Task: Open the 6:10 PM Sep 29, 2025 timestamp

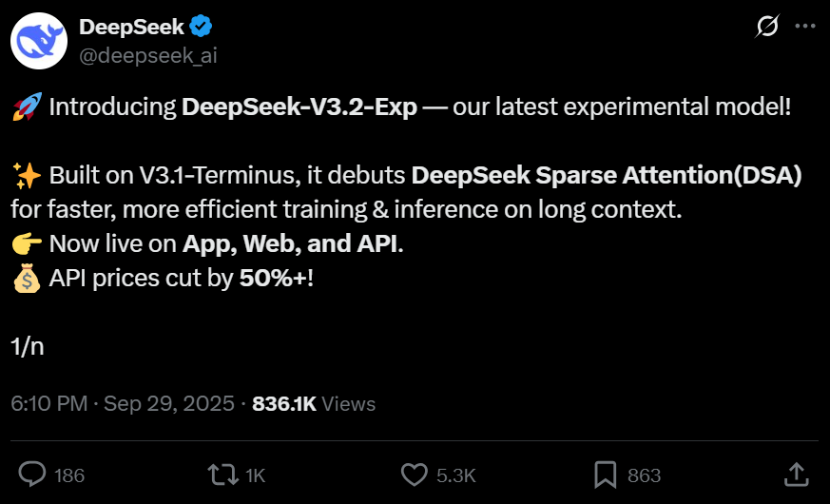Action: coord(123,404)
